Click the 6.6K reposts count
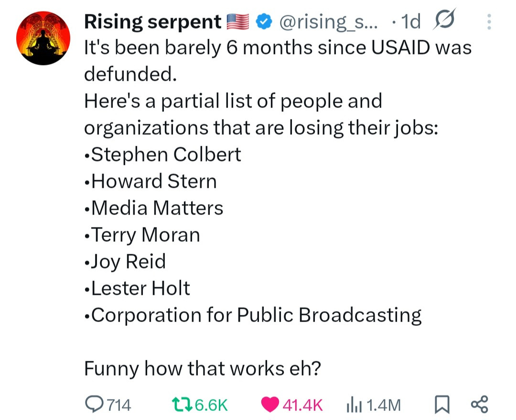This screenshot has width=516, height=420. pyautogui.click(x=211, y=405)
